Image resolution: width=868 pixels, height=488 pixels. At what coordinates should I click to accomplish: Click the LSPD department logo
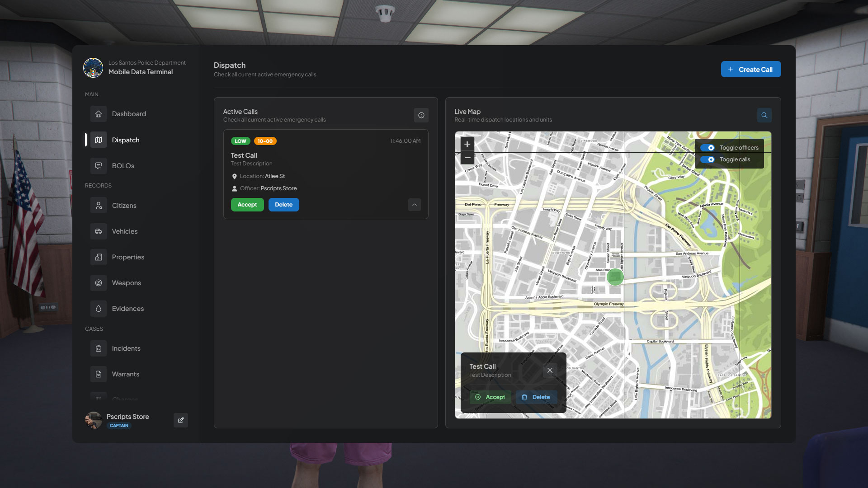(93, 68)
